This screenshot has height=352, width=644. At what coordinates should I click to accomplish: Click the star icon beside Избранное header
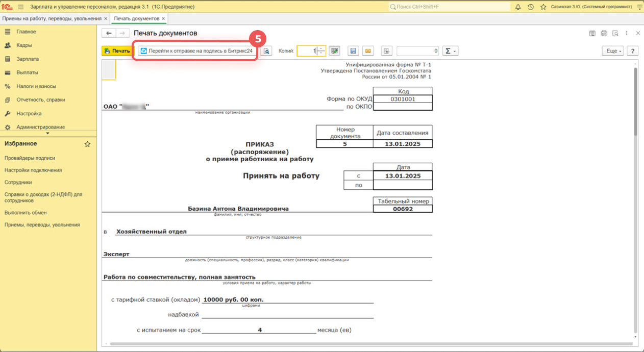coord(87,144)
